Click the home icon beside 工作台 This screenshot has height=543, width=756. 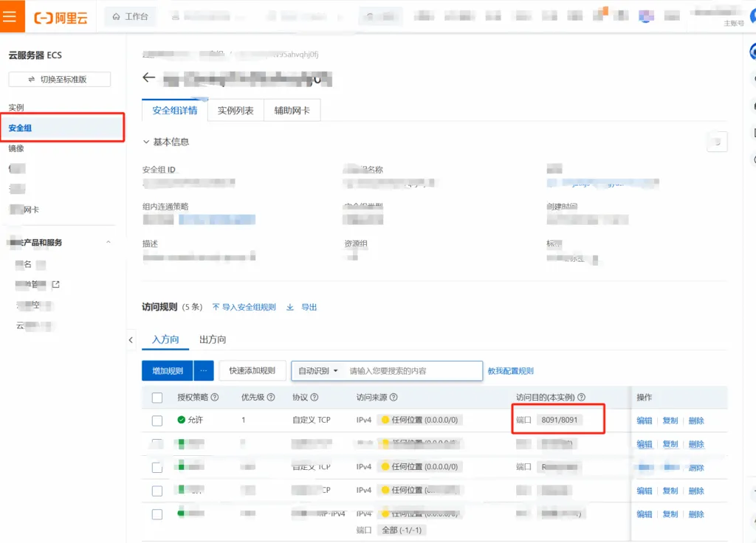[x=116, y=16]
